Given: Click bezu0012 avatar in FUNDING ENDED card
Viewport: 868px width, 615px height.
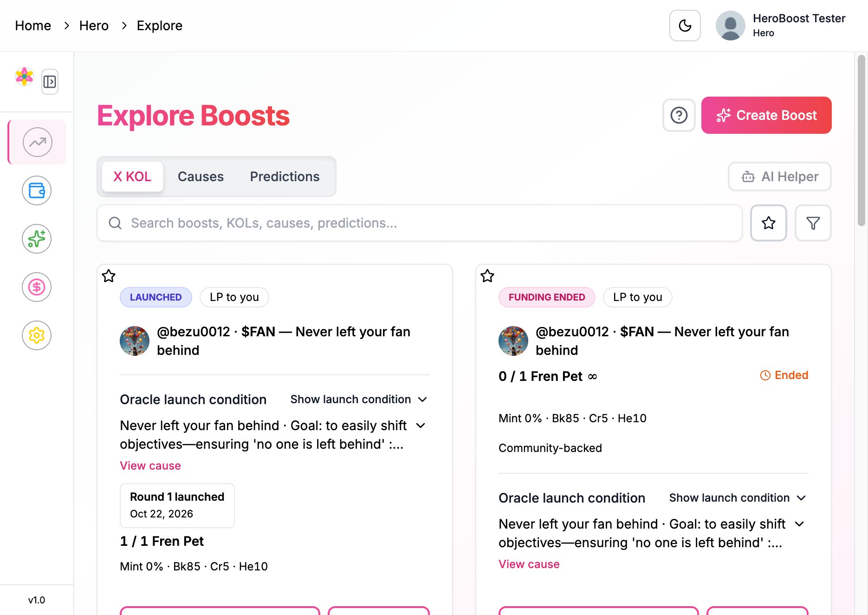Looking at the screenshot, I should pyautogui.click(x=513, y=341).
